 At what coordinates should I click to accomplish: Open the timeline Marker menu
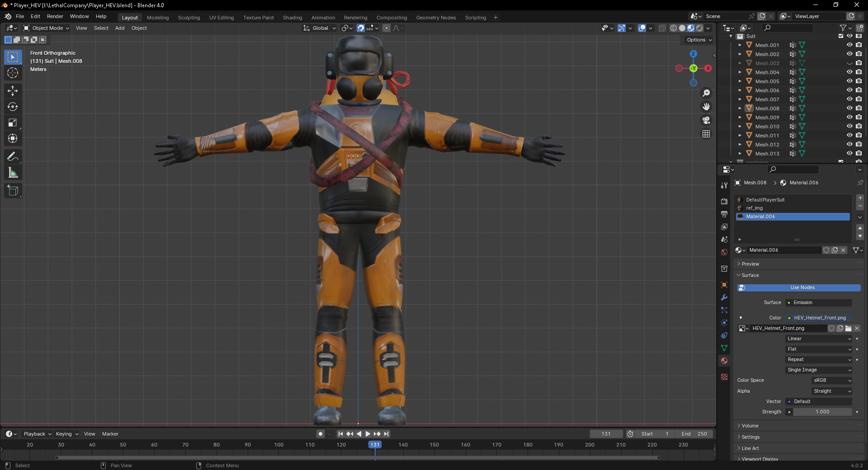point(110,434)
